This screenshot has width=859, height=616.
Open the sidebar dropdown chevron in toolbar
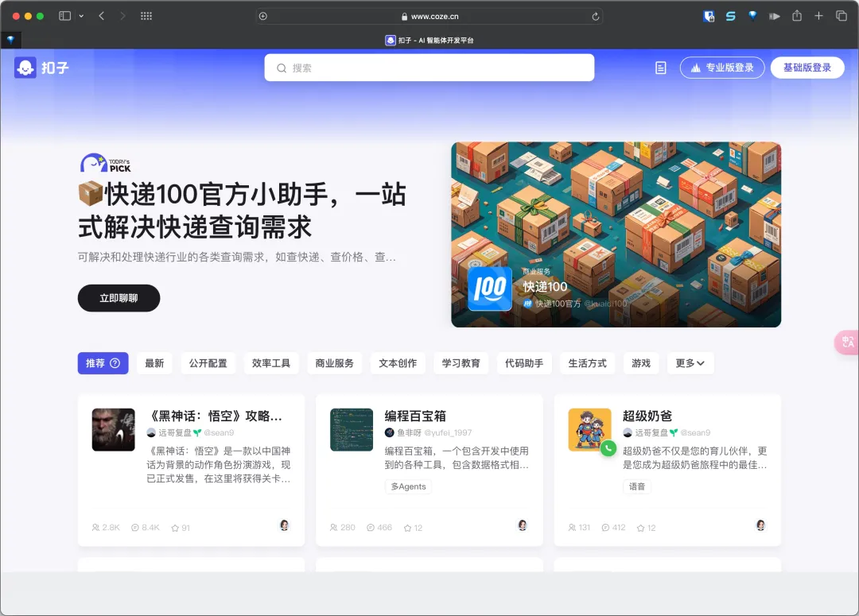[x=81, y=16]
